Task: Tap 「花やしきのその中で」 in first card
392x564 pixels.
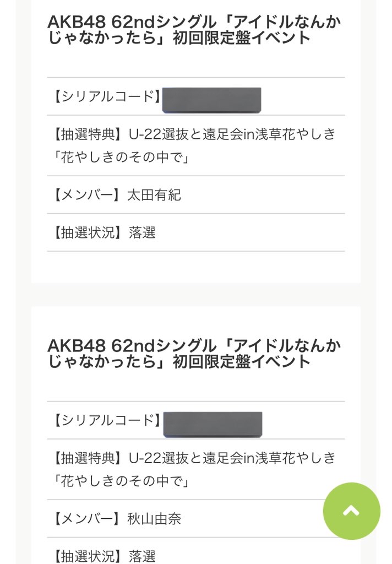Action: coord(121,157)
